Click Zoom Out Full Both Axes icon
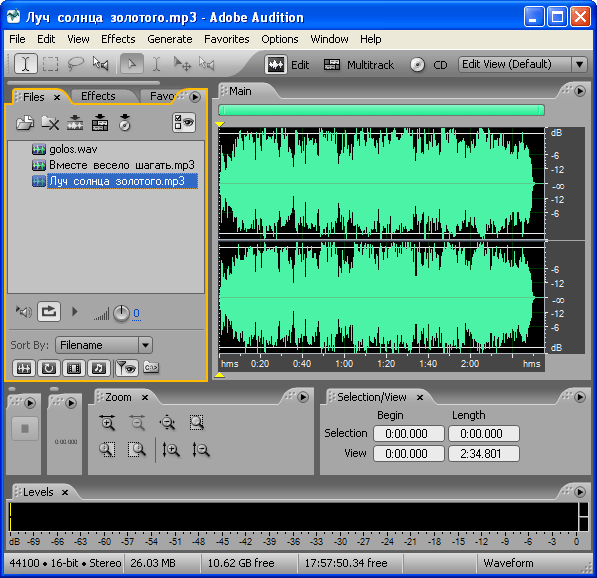The width and height of the screenshot is (597, 578). tap(168, 423)
